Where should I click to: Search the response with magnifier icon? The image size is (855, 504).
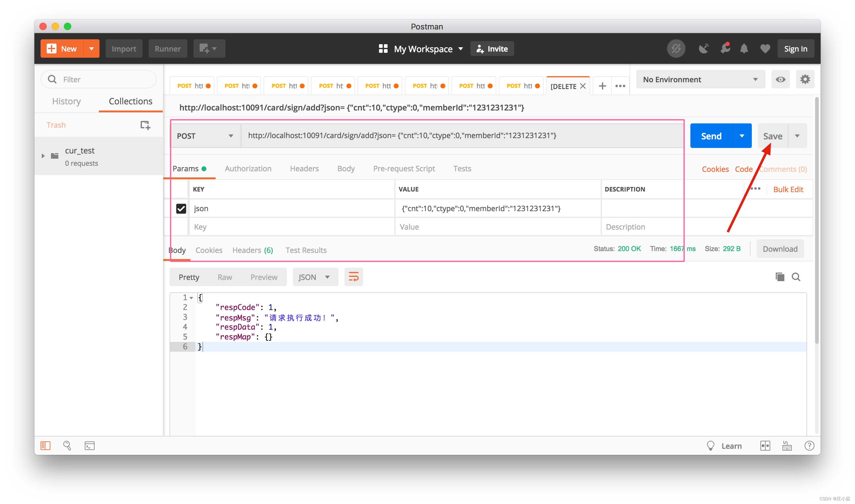pyautogui.click(x=795, y=277)
